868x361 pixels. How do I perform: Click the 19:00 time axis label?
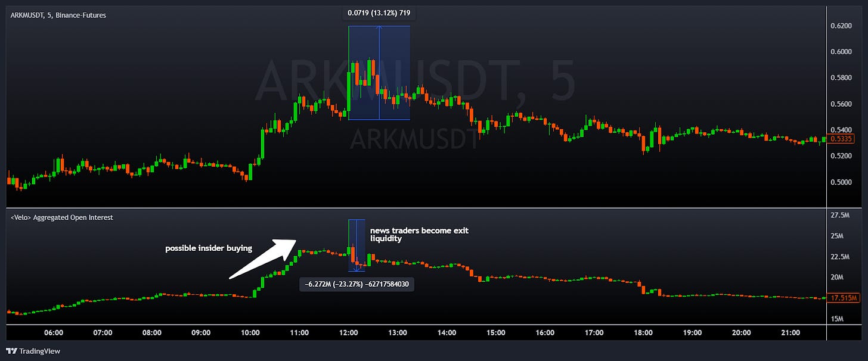(692, 333)
